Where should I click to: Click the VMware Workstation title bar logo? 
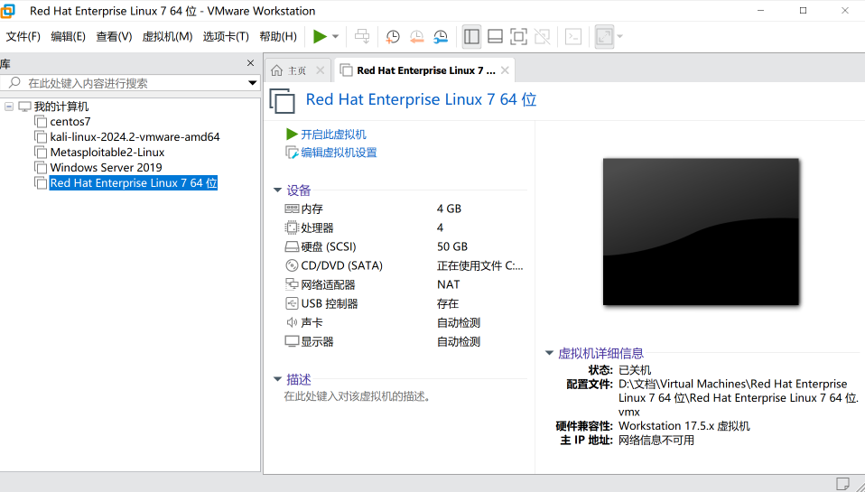tap(8, 10)
